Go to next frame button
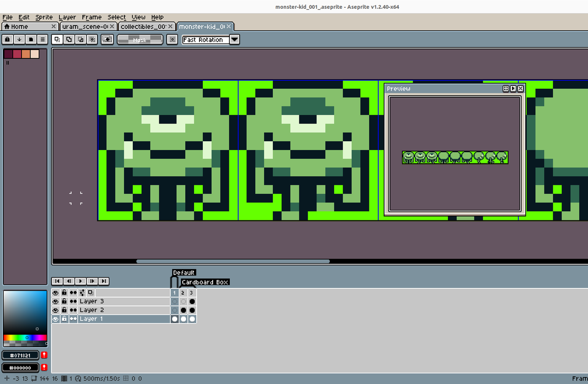 pyautogui.click(x=92, y=282)
